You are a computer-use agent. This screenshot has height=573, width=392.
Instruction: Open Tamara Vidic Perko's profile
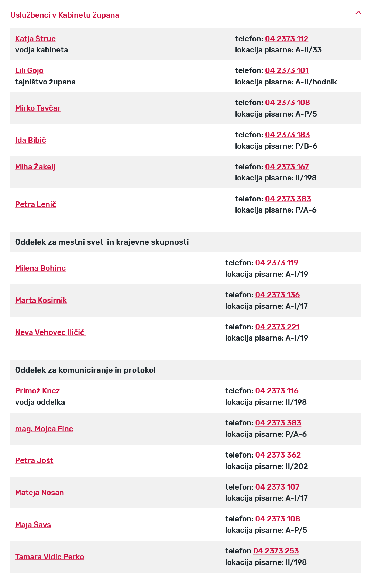pos(49,557)
